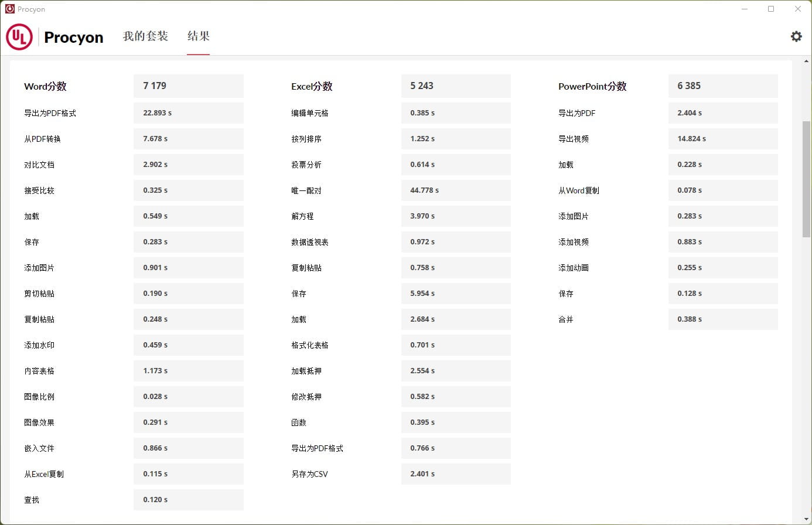Click the 1.173 s value for 内容表格
The height and width of the screenshot is (525, 812).
click(x=189, y=371)
